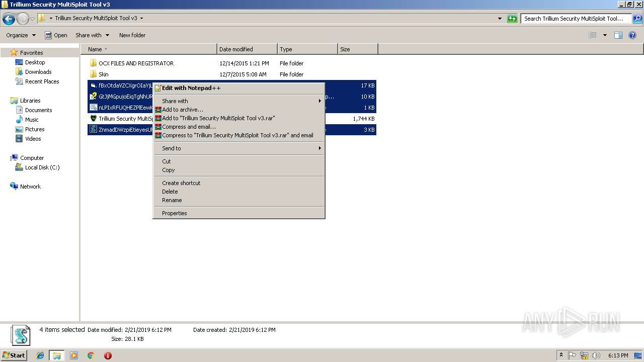The width and height of the screenshot is (644, 362).
Task: Open the Windows Explorer taskbar icon
Action: tap(57, 355)
